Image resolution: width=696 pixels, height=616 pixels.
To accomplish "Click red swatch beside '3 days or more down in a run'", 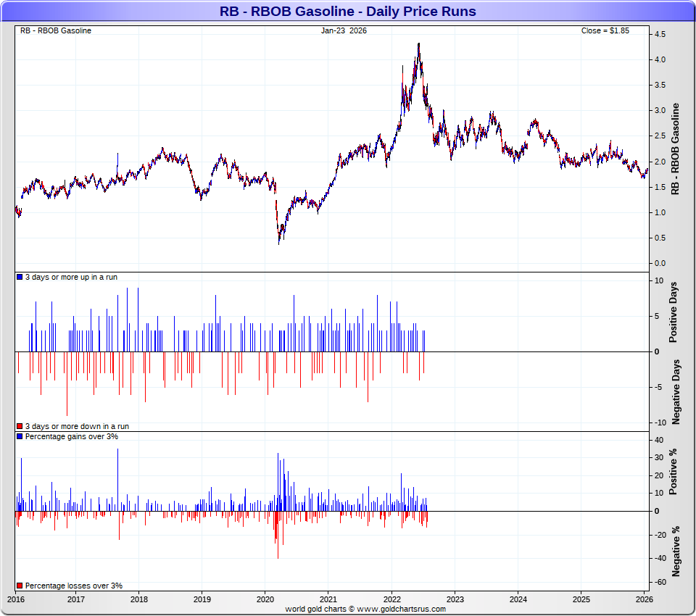I will (20, 426).
